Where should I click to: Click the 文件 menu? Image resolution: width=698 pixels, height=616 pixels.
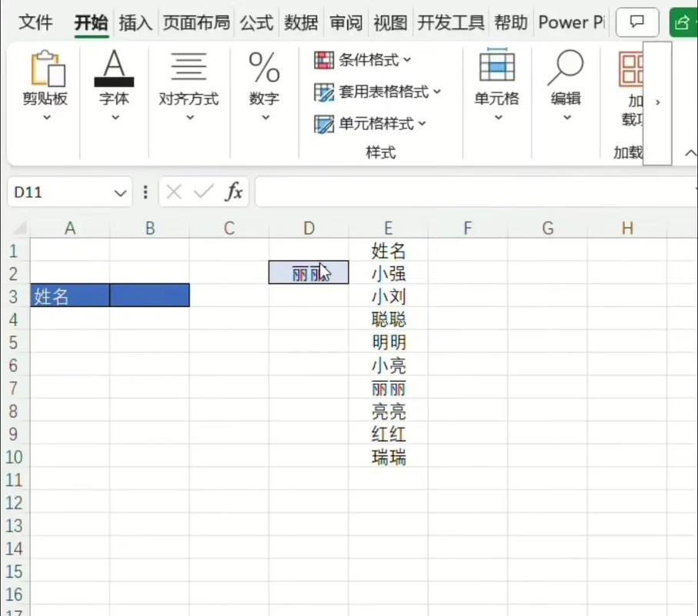[35, 22]
